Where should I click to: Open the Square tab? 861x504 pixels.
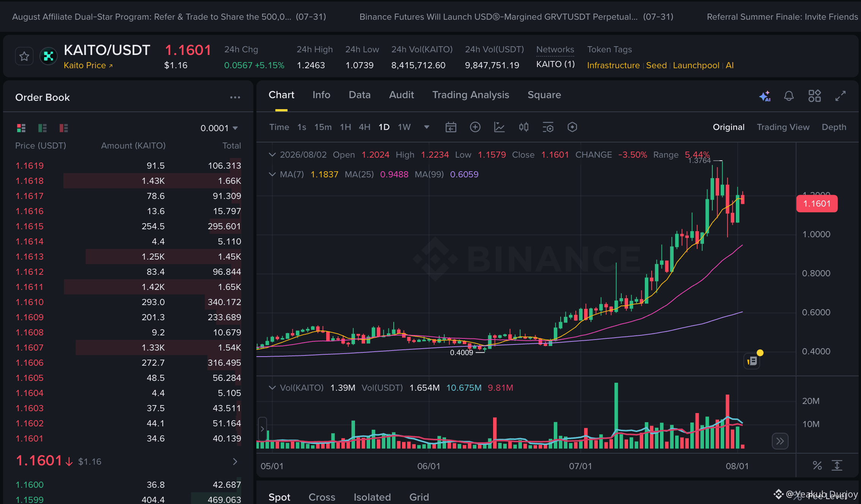(544, 95)
